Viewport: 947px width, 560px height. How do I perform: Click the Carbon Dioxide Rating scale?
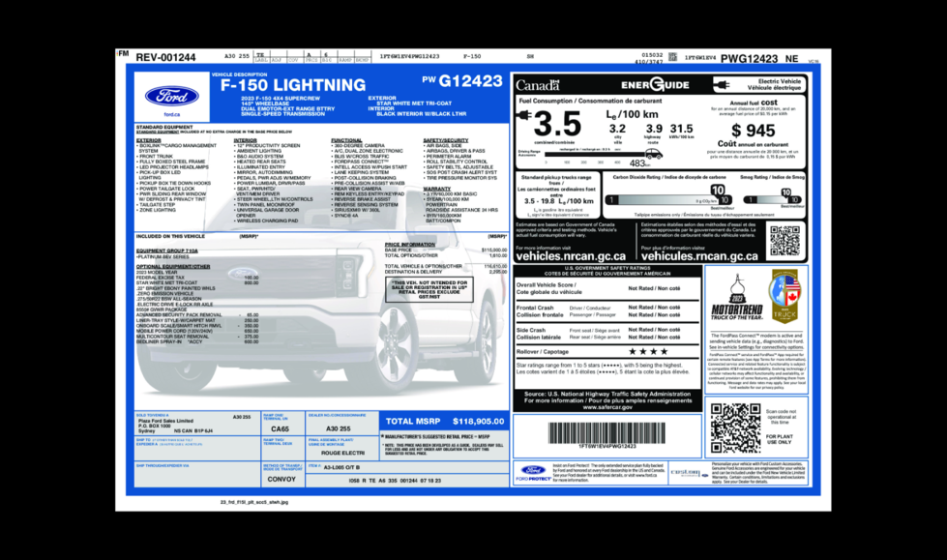668,196
